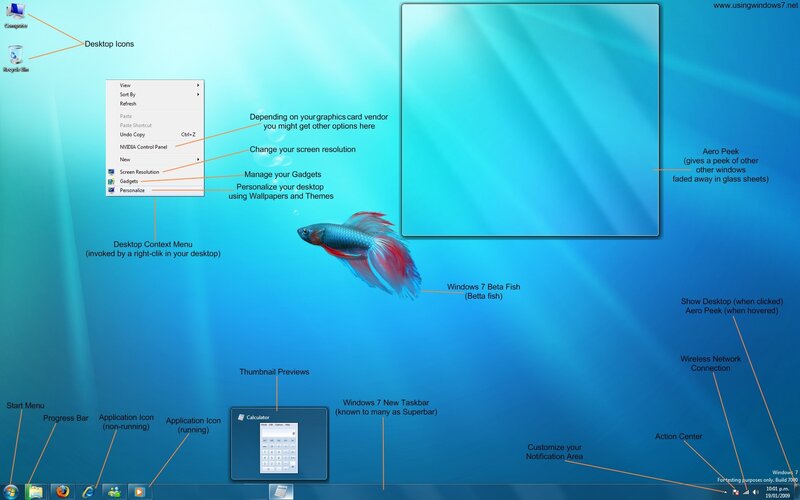Click the Personalize menu item icon
This screenshot has height=500, width=800.
(111, 190)
